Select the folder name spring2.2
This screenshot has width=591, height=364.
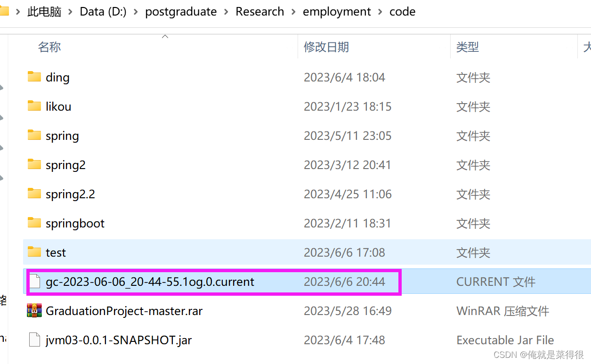(70, 194)
